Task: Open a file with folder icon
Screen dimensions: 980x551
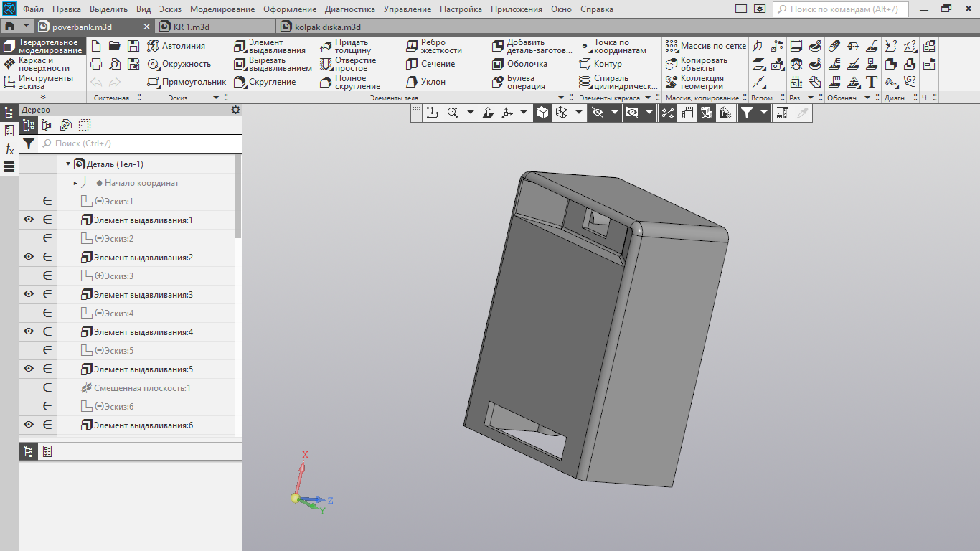Action: coord(115,46)
